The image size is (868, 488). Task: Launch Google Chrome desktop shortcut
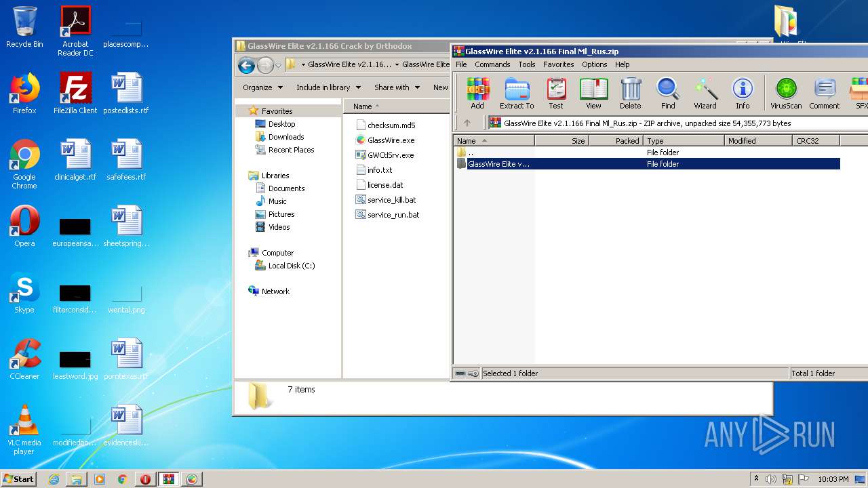[24, 165]
